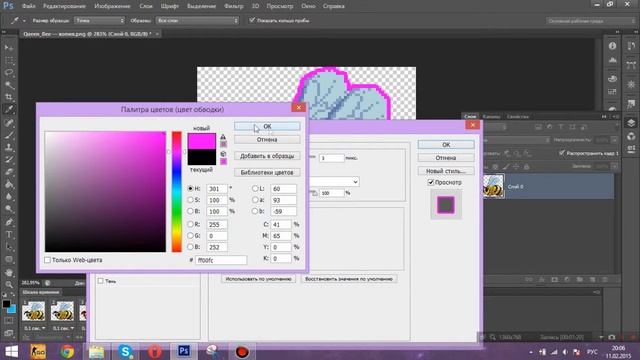Select the Move tool in the toolbox
This screenshot has width=640, height=360.
click(9, 48)
